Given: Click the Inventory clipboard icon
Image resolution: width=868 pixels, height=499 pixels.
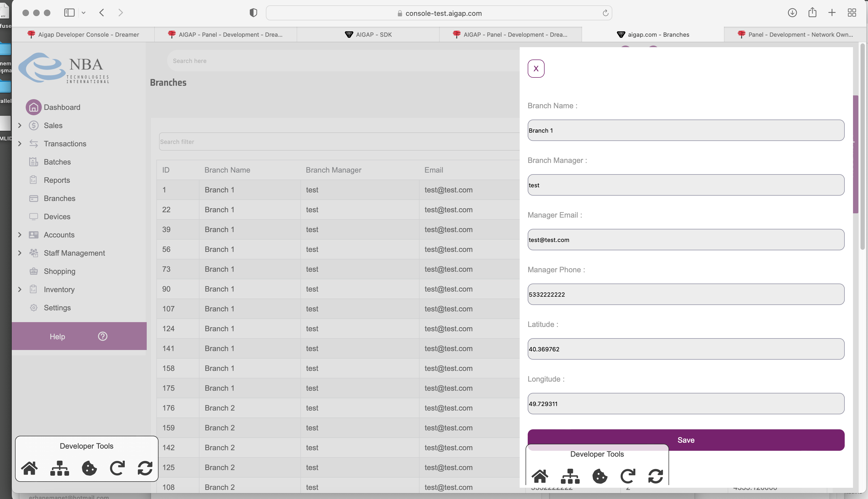Looking at the screenshot, I should coord(33,289).
